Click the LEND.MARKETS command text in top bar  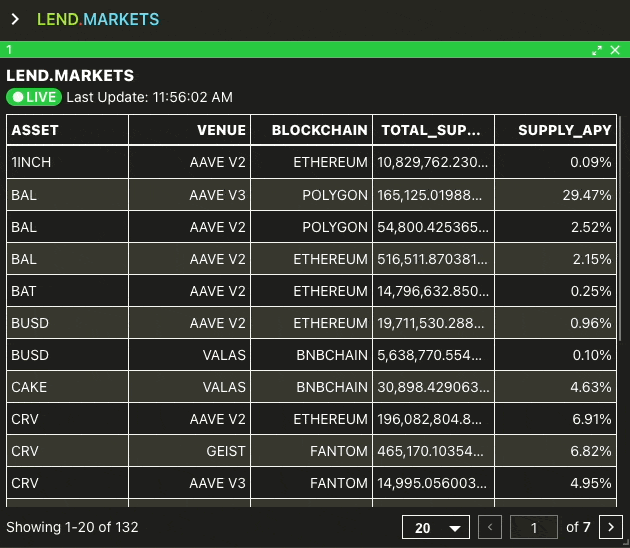[x=98, y=19]
